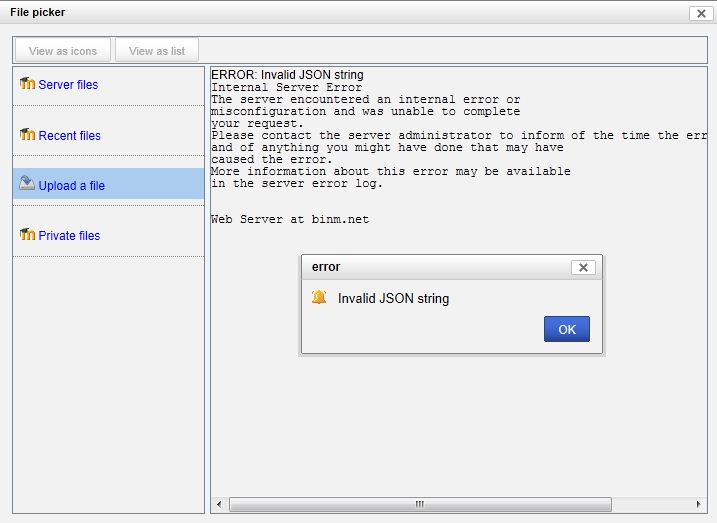Click 'misconfiguration and was unable to complete' line
Viewport: 717px width, 523px height.
tap(365, 111)
